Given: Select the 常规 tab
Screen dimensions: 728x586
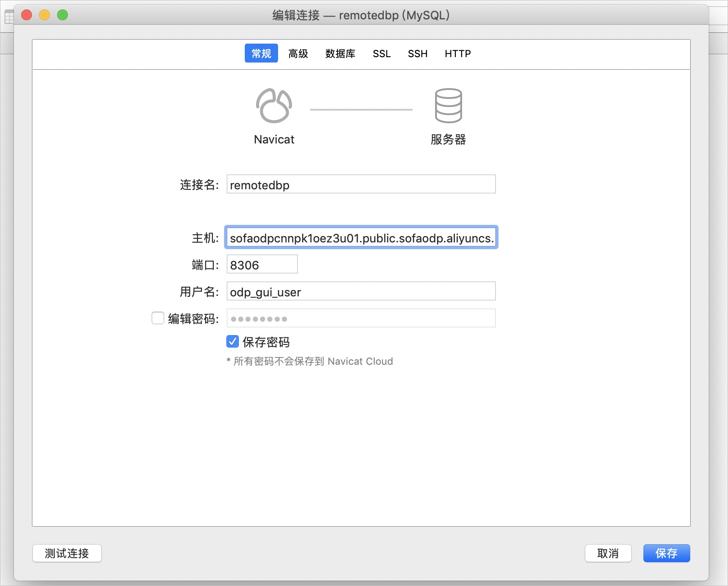Looking at the screenshot, I should pyautogui.click(x=261, y=54).
